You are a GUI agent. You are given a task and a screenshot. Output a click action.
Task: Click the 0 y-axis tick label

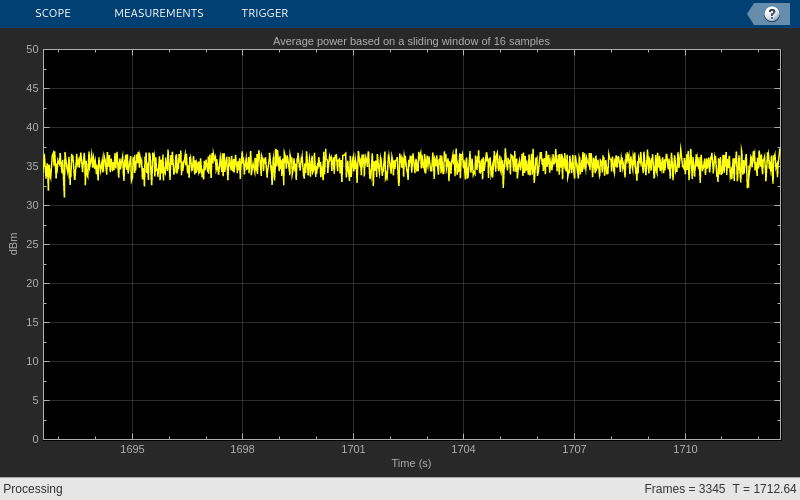point(35,439)
